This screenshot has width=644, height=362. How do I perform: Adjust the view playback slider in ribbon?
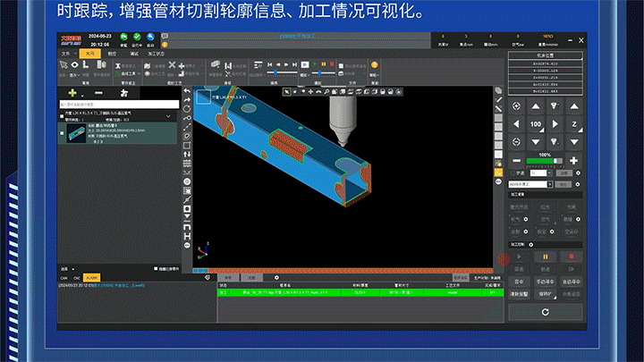point(282,72)
